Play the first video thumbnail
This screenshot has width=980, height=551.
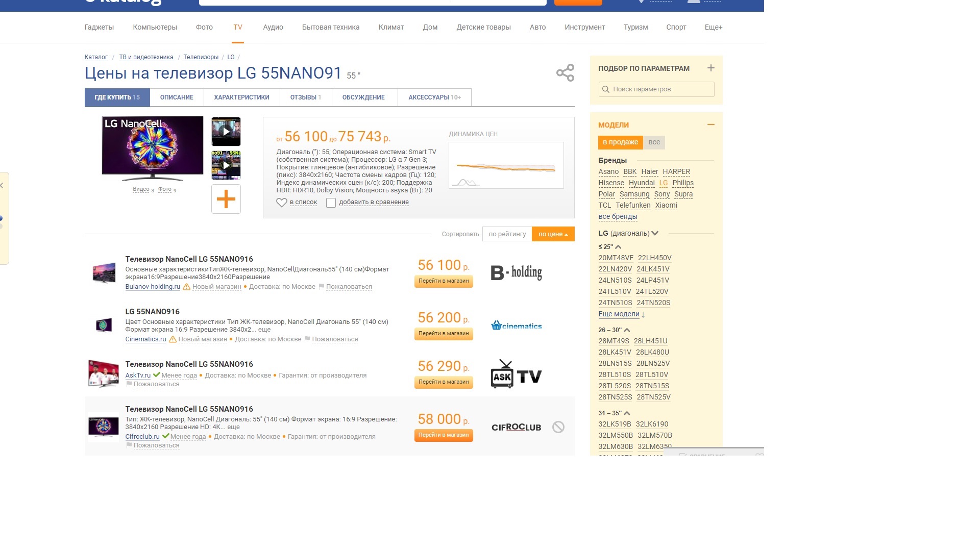[226, 132]
